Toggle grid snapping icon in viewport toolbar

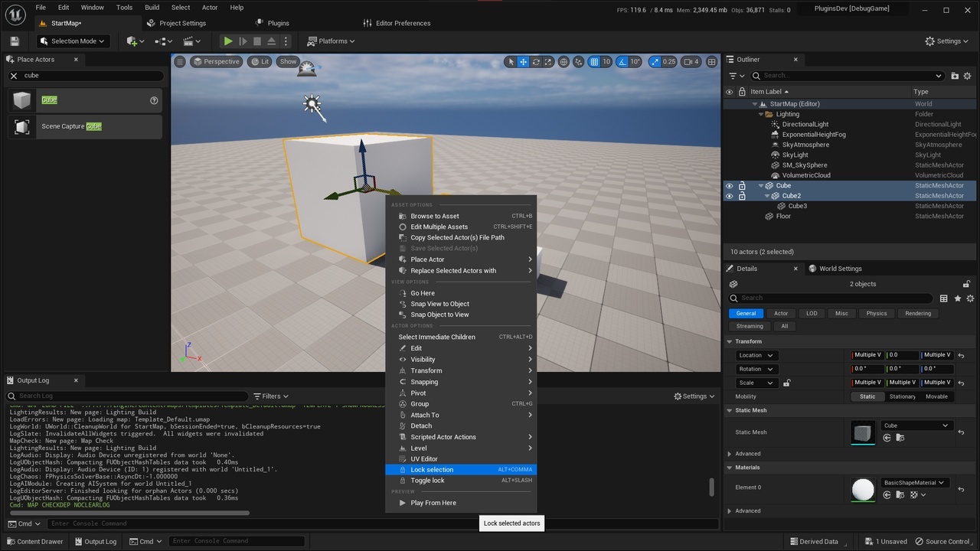[594, 62]
